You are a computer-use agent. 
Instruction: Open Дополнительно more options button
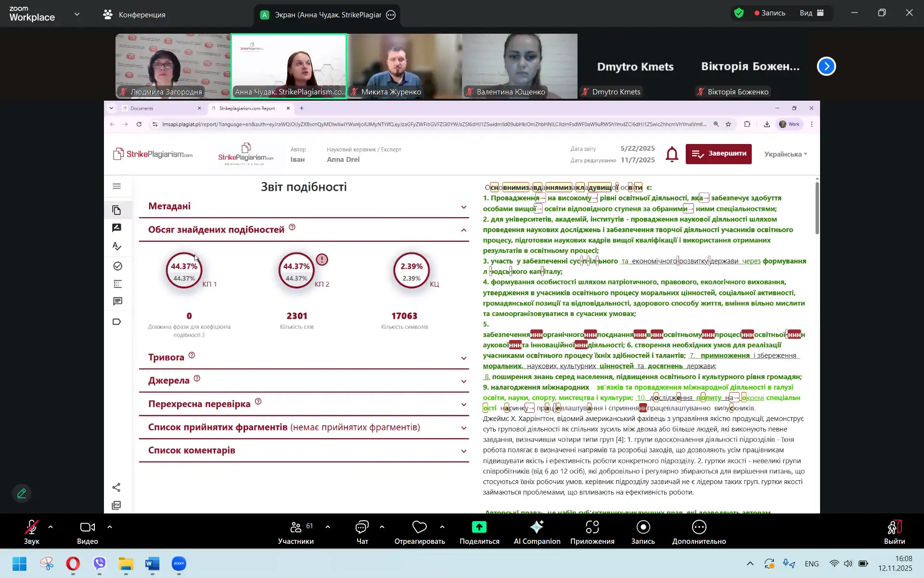(x=699, y=527)
